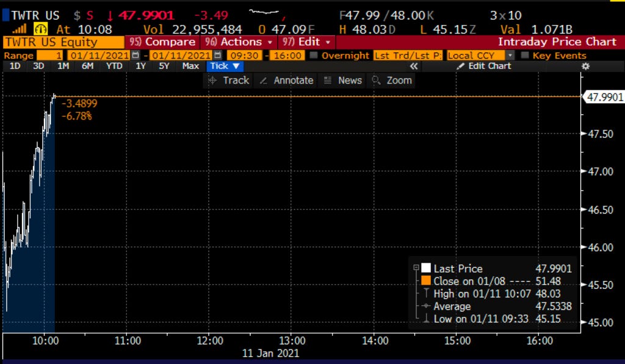Open the end date calendar picker
This screenshot has height=364, width=625.
[218, 55]
